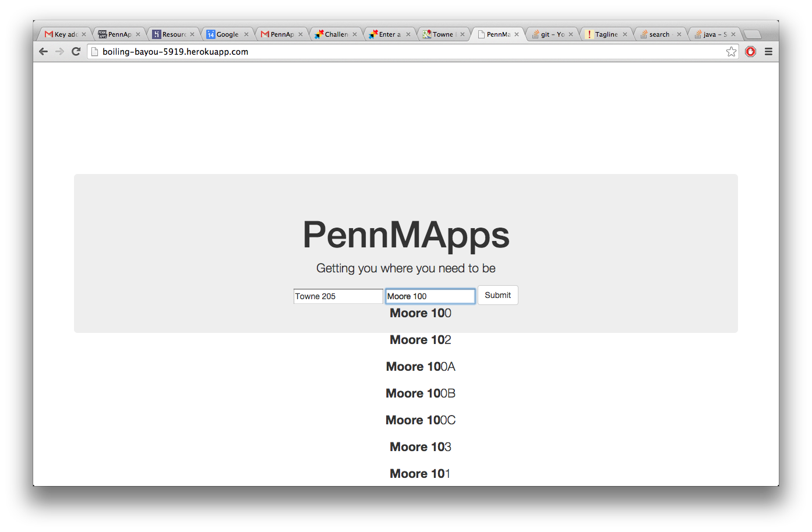812x532 pixels.
Task: Close the 'Tagline' tab
Action: [625, 34]
